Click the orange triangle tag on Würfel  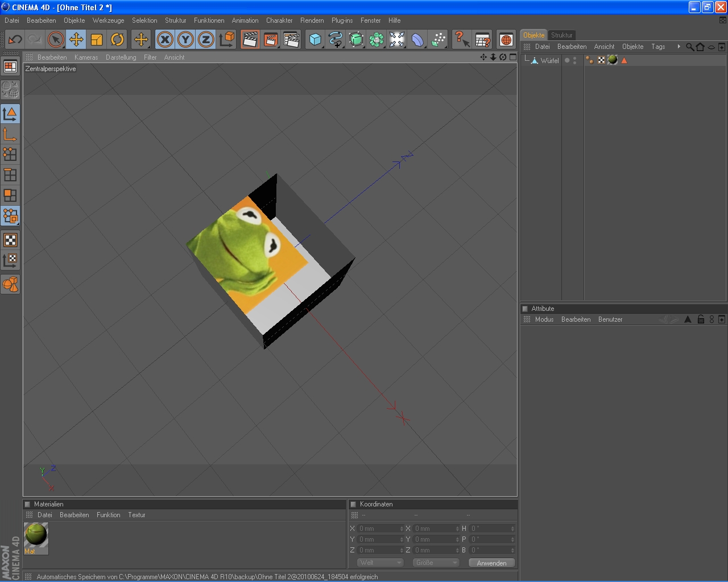point(624,60)
